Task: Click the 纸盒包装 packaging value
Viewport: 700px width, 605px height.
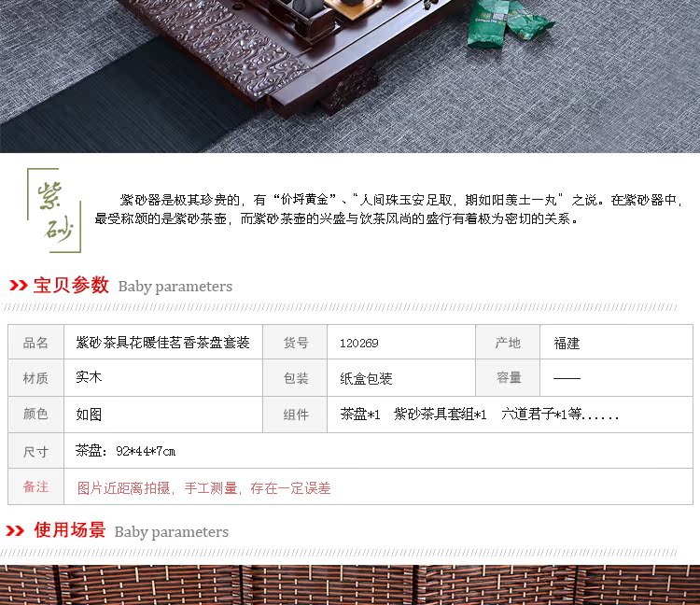Action: click(366, 379)
